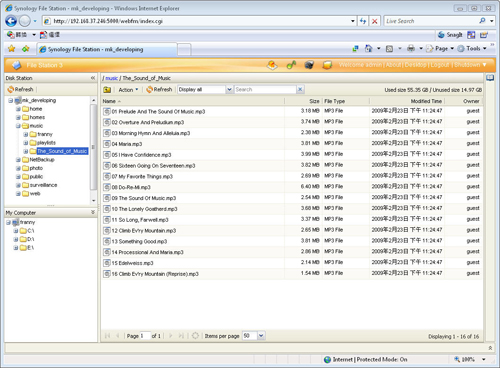Sort by the Modified Time column header
Viewport: 500px width, 368px height.
coord(407,101)
